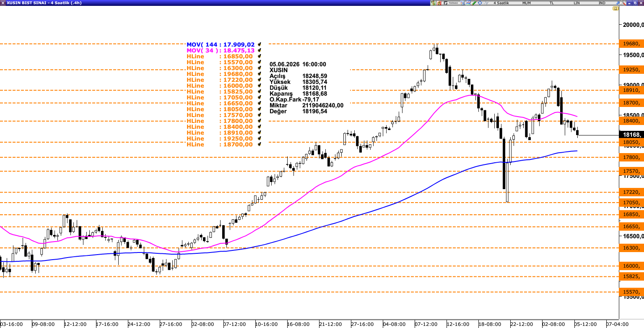644x328 pixels.
Task: Click the pencil drawing tool icon
Action: pyautogui.click(x=474, y=3)
